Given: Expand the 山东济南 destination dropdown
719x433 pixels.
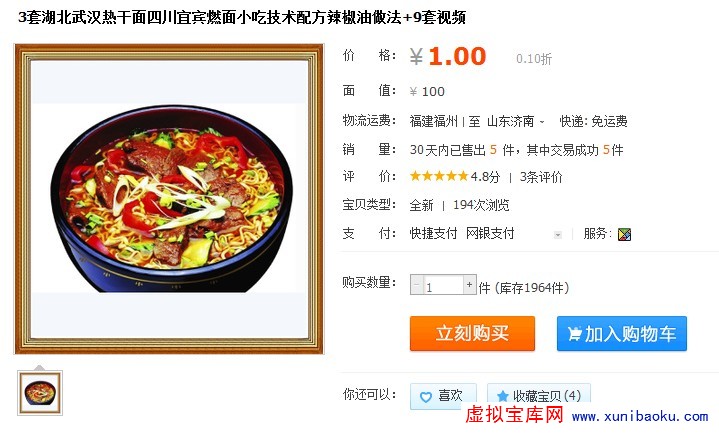Looking at the screenshot, I should point(542,122).
